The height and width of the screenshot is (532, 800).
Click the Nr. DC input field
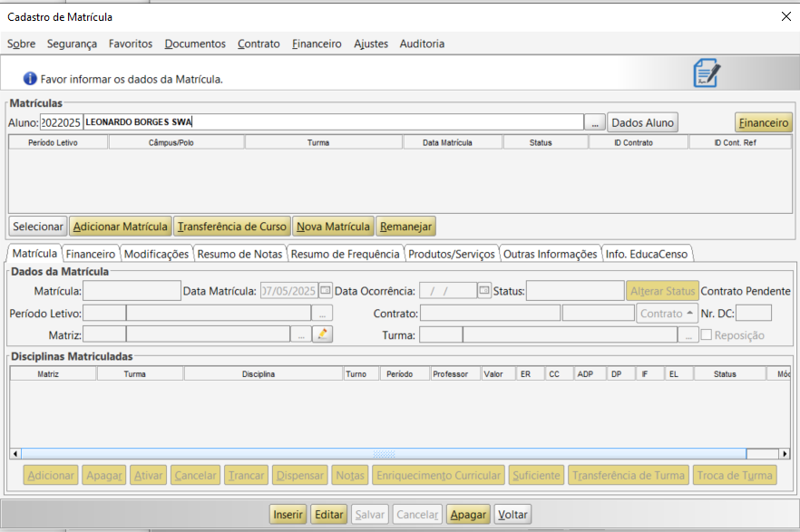[x=754, y=313]
